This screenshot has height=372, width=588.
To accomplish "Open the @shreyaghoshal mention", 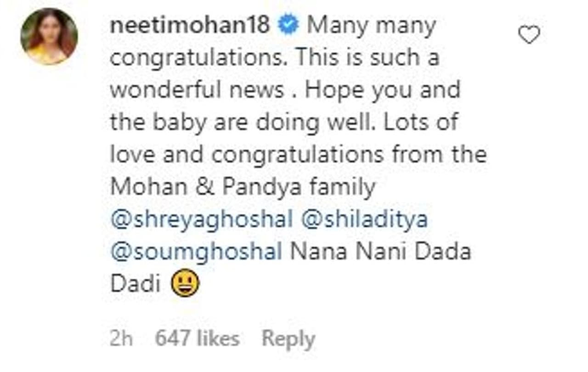I will (201, 220).
